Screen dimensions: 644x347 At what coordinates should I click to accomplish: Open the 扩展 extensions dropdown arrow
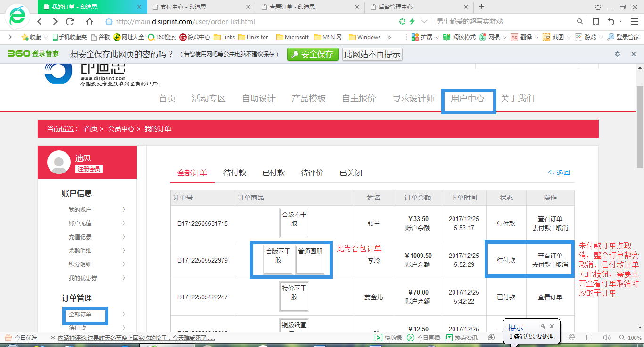click(437, 37)
